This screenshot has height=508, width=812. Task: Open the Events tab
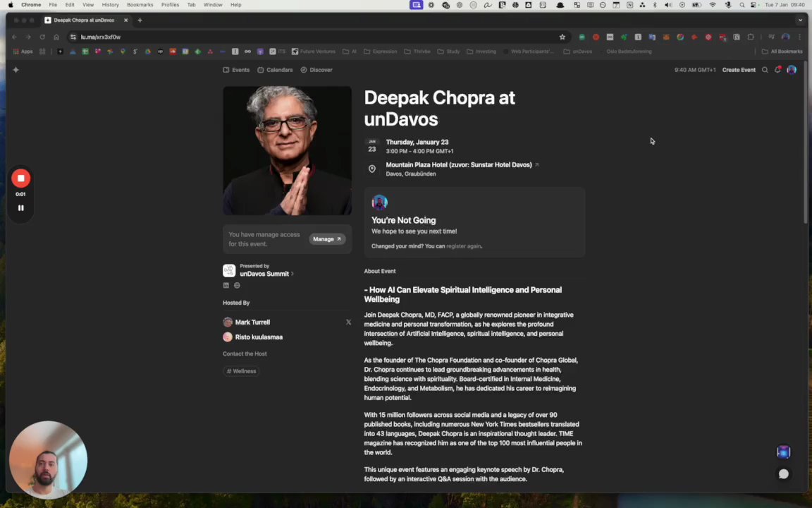[236, 70]
